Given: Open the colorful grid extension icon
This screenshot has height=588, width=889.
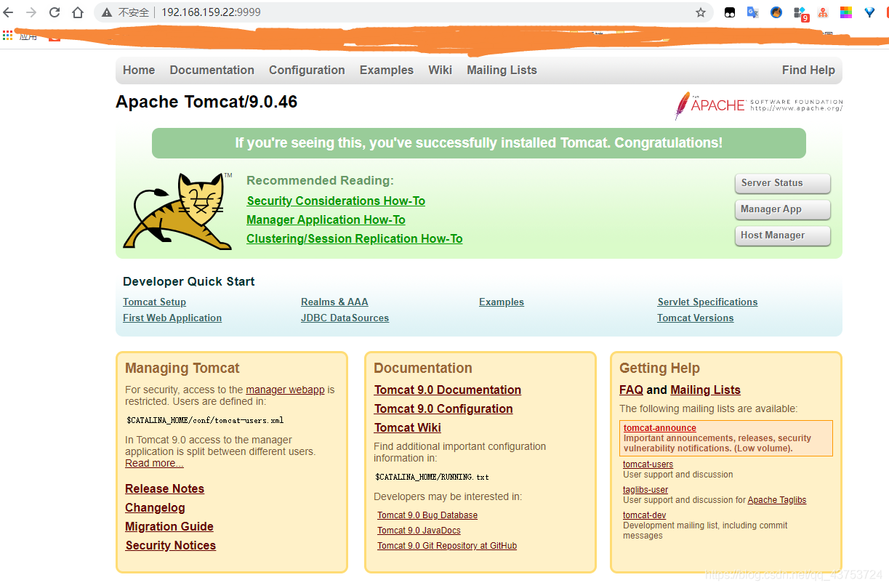Looking at the screenshot, I should coord(846,12).
